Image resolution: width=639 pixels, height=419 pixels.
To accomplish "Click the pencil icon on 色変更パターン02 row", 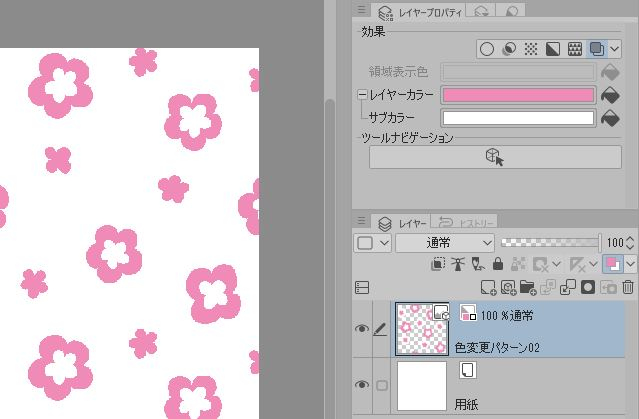I will 380,329.
